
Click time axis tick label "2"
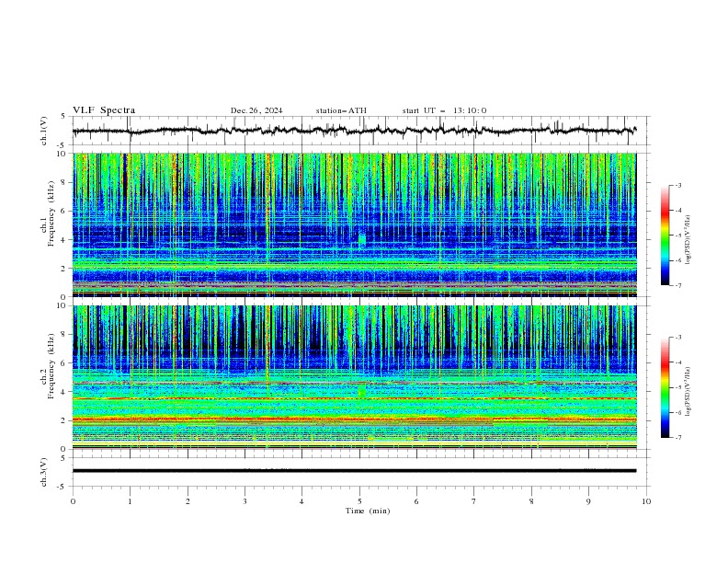click(x=188, y=501)
